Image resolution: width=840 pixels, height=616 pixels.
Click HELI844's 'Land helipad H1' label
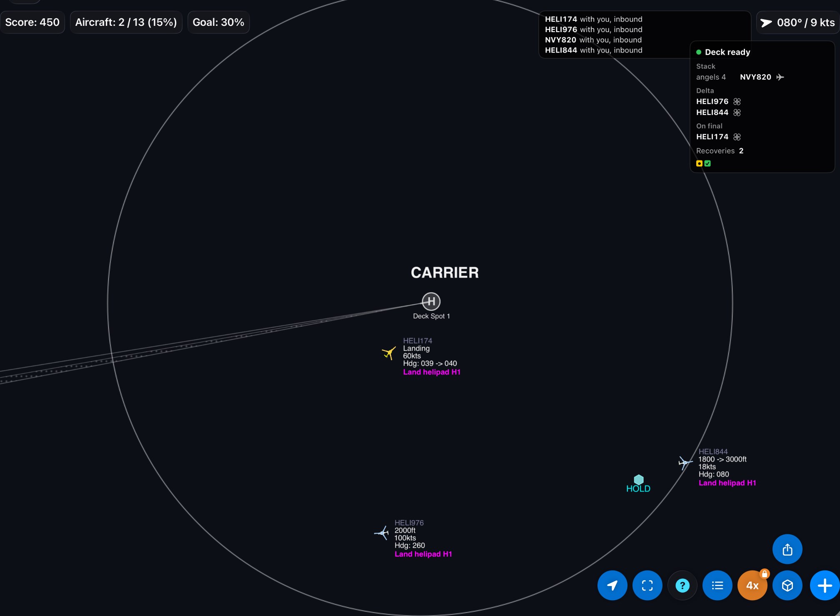(727, 483)
